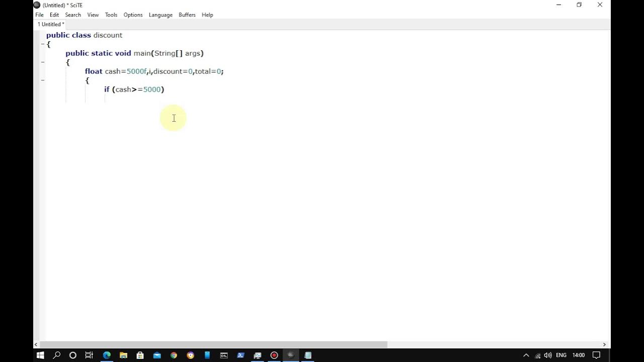Open Microsoft Store from taskbar

[140, 355]
